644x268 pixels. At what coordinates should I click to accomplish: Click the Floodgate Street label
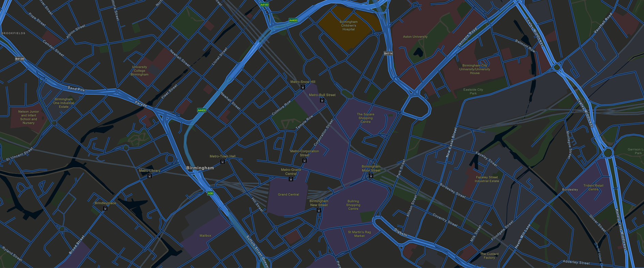[502, 231]
